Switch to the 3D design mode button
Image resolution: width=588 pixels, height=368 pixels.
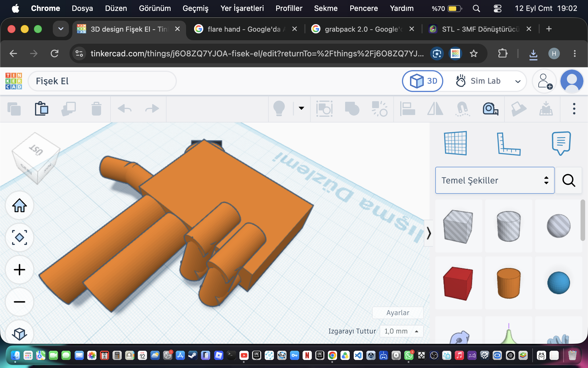point(423,81)
